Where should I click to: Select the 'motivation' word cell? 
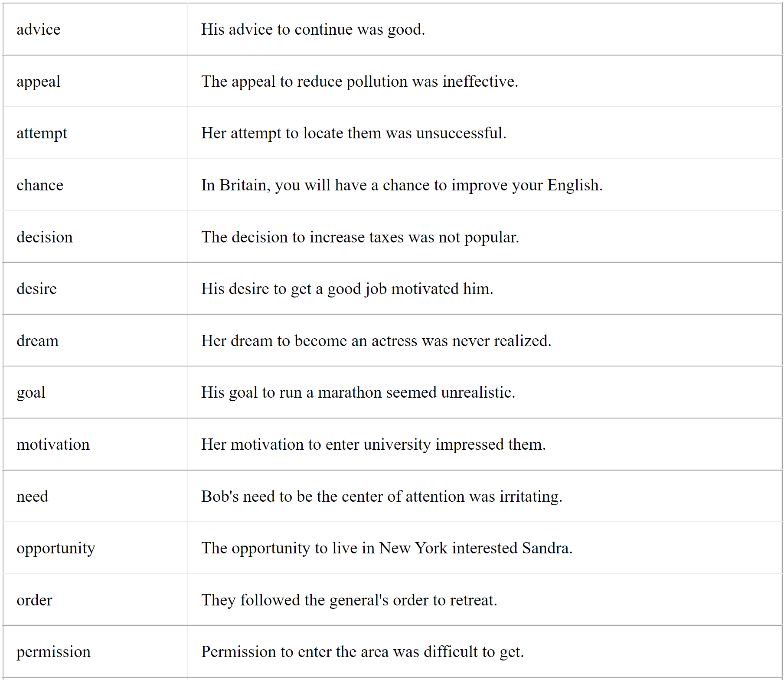click(53, 445)
